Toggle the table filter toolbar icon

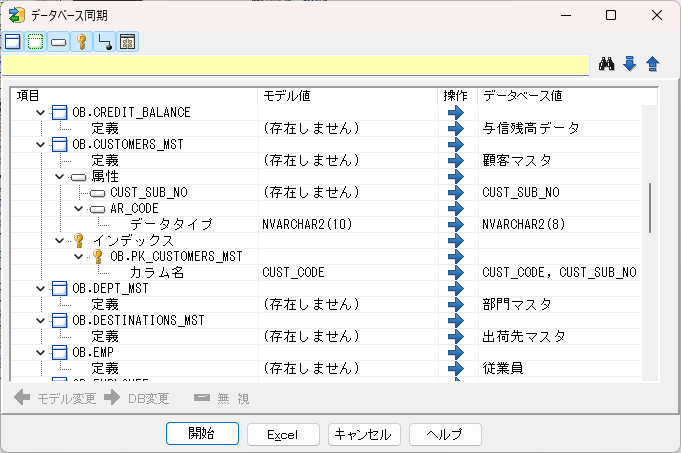(x=13, y=42)
